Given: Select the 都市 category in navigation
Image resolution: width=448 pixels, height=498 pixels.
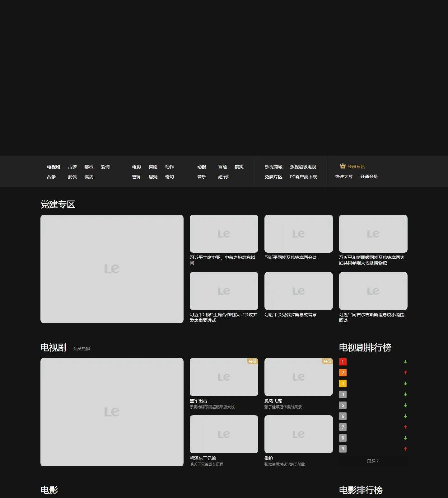Looking at the screenshot, I should (89, 167).
